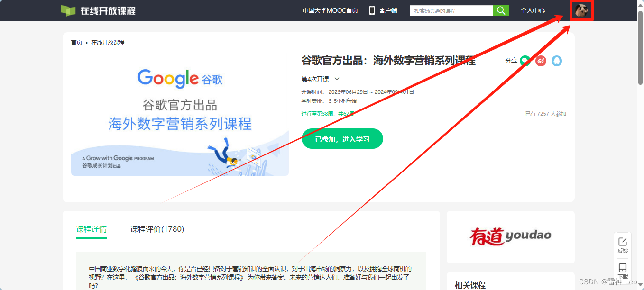The height and width of the screenshot is (290, 644).
Task: Click the user avatar picture
Action: pyautogui.click(x=581, y=10)
